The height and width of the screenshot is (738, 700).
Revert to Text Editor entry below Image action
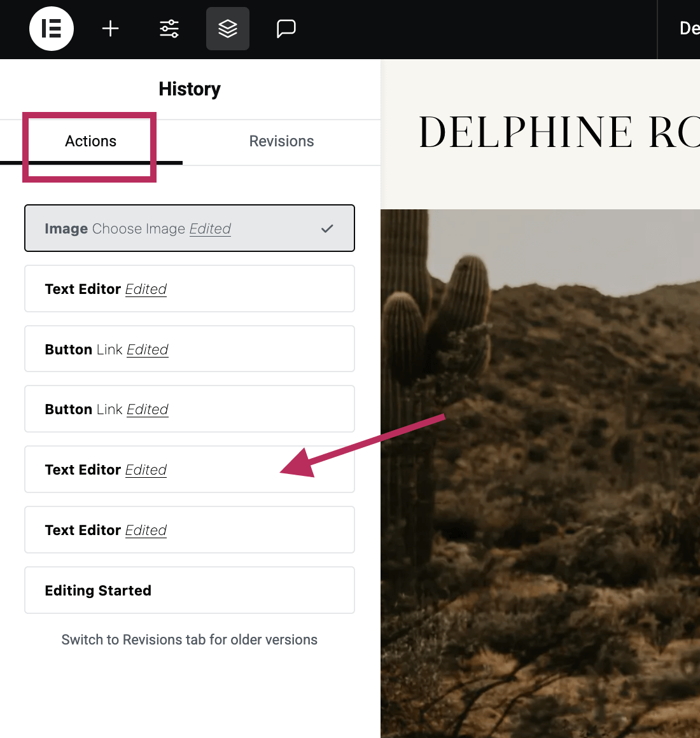click(189, 289)
